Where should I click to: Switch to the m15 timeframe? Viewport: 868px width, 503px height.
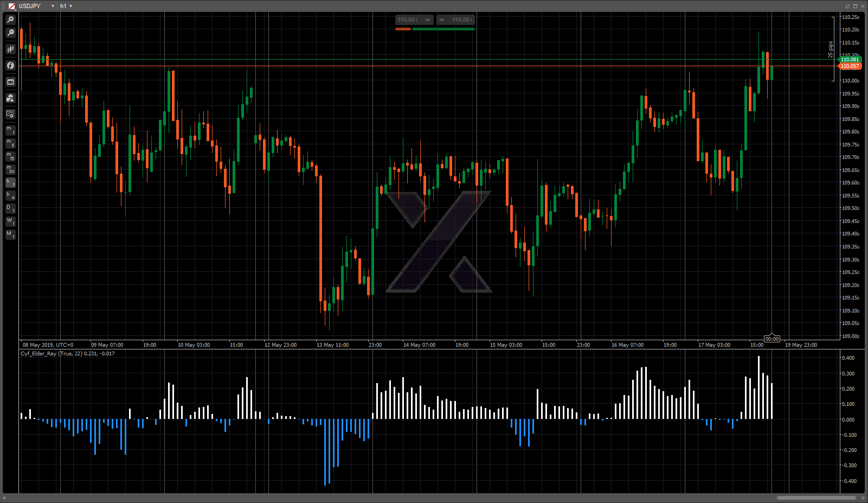pyautogui.click(x=10, y=156)
